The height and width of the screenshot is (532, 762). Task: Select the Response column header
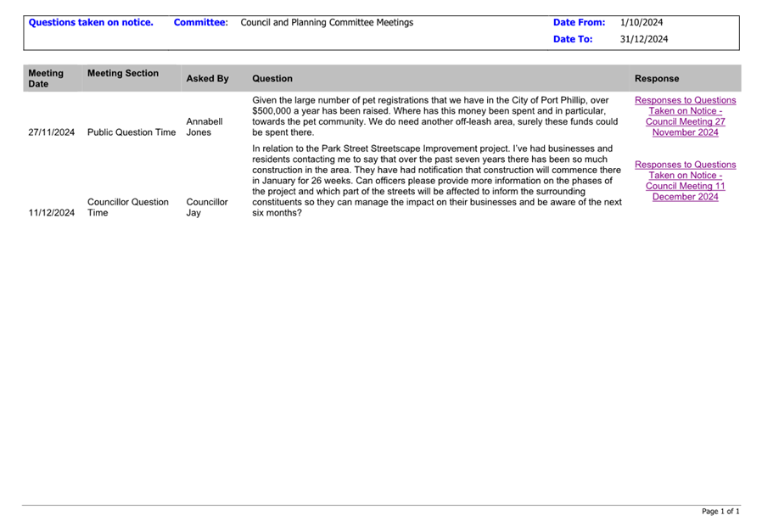(x=657, y=79)
